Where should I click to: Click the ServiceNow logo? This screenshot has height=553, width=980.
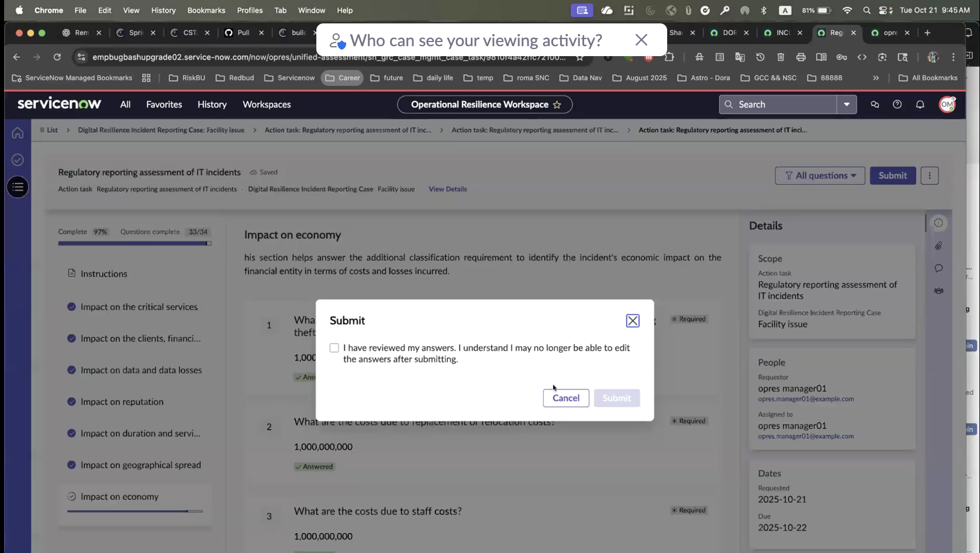click(59, 103)
